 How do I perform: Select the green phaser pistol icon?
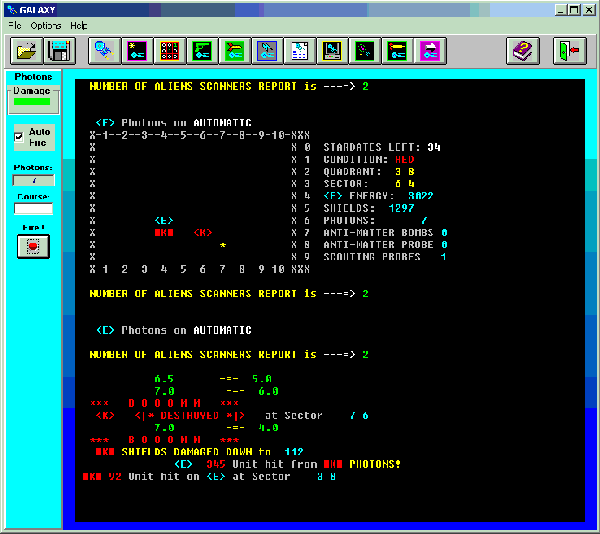pos(202,51)
